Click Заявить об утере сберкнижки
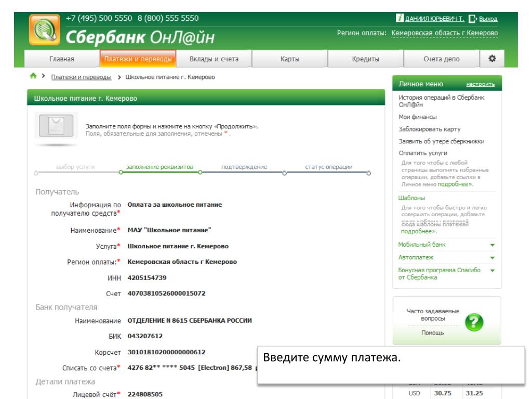Image resolution: width=532 pixels, height=399 pixels. [442, 141]
